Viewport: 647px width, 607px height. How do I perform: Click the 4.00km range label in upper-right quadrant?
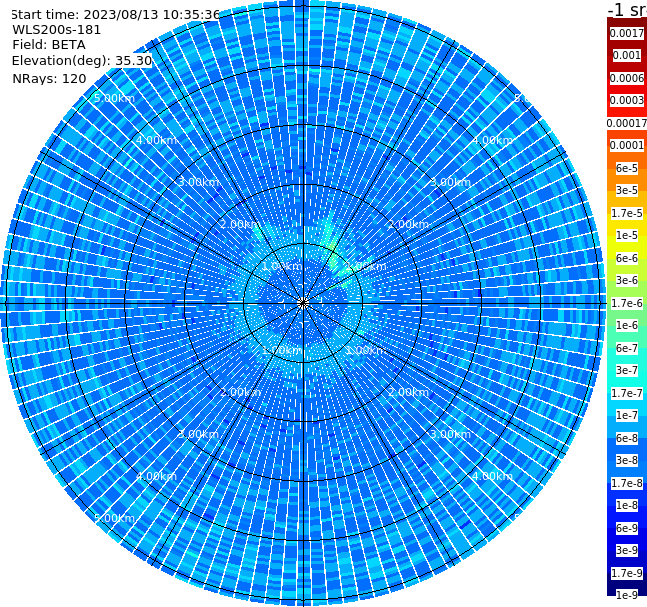pos(492,140)
